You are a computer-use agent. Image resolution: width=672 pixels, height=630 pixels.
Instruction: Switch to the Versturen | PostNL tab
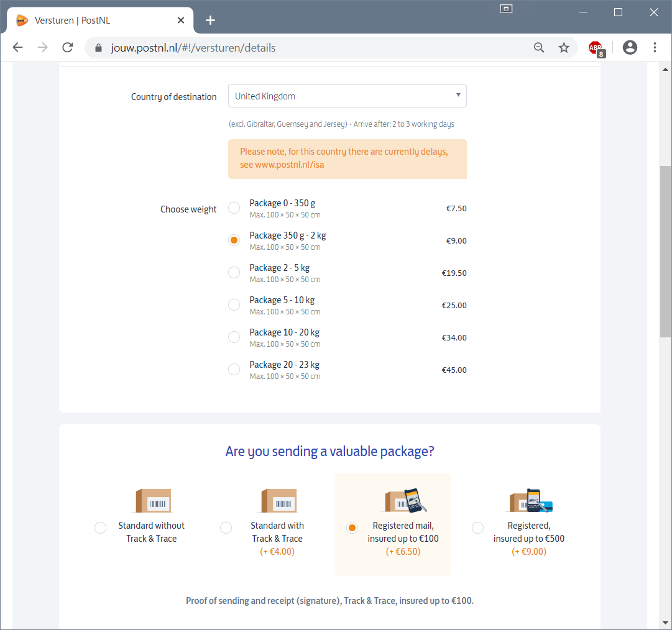pyautogui.click(x=93, y=21)
